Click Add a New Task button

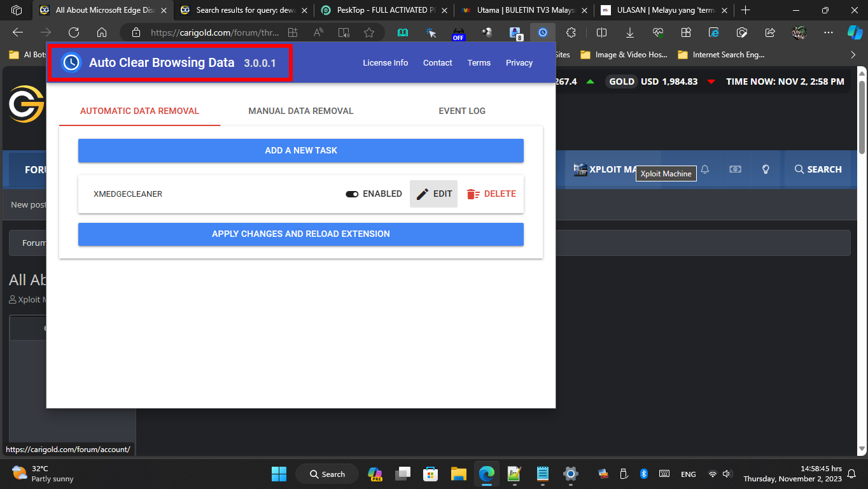point(301,150)
